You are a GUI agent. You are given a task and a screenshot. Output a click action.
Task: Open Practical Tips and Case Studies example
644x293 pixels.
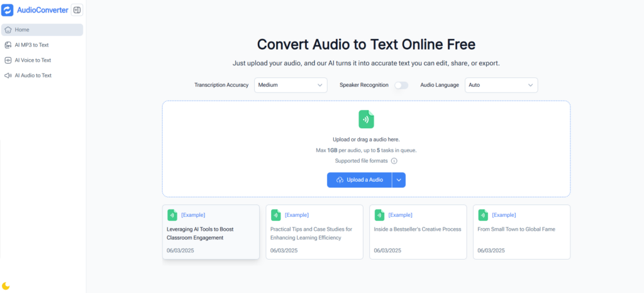coord(314,232)
